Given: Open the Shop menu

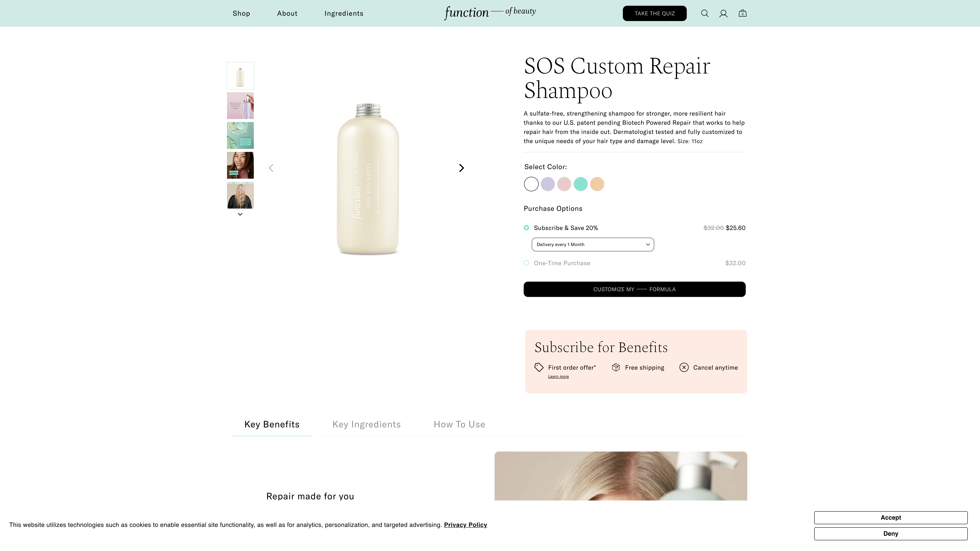Looking at the screenshot, I should [x=241, y=13].
